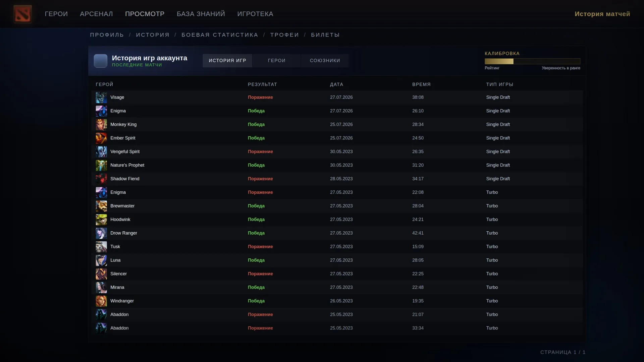Click the Поражение result in Tusk row
Image resolution: width=644 pixels, height=362 pixels.
click(x=260, y=247)
